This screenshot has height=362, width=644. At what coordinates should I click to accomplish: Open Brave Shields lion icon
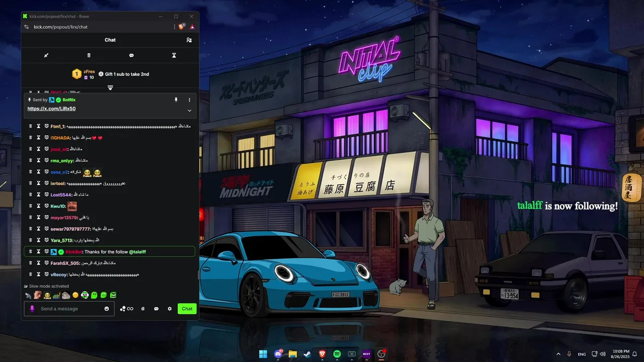[x=182, y=27]
